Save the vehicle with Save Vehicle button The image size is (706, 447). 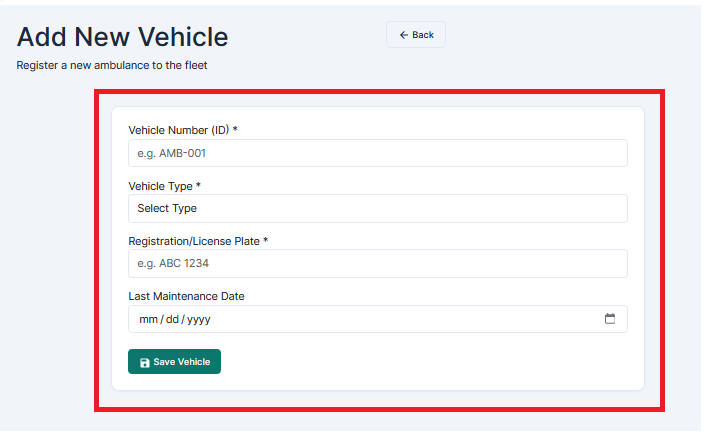tap(174, 361)
